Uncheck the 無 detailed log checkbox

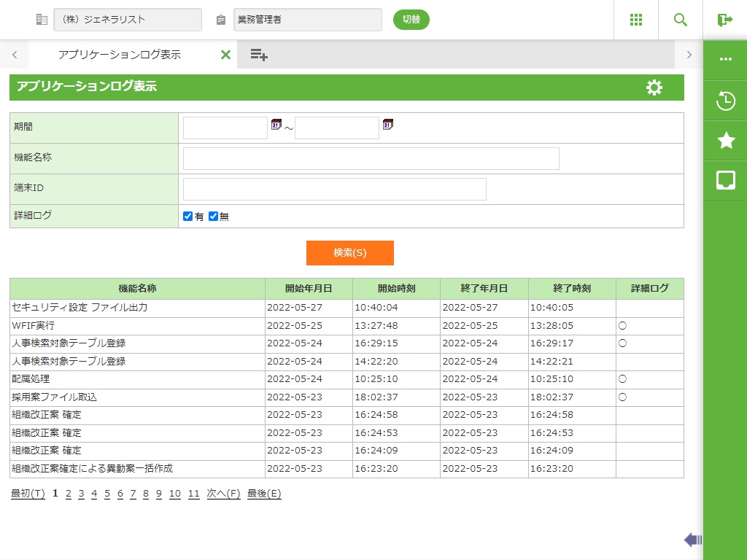[213, 217]
